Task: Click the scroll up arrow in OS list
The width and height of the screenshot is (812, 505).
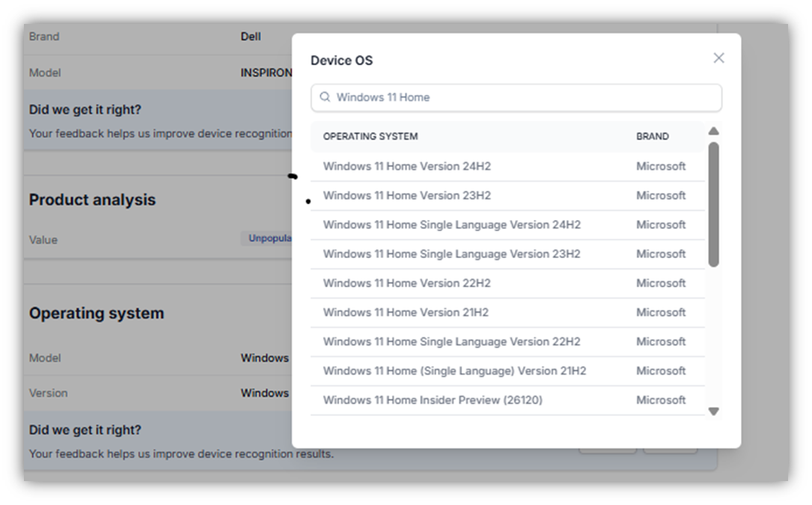Action: [714, 131]
